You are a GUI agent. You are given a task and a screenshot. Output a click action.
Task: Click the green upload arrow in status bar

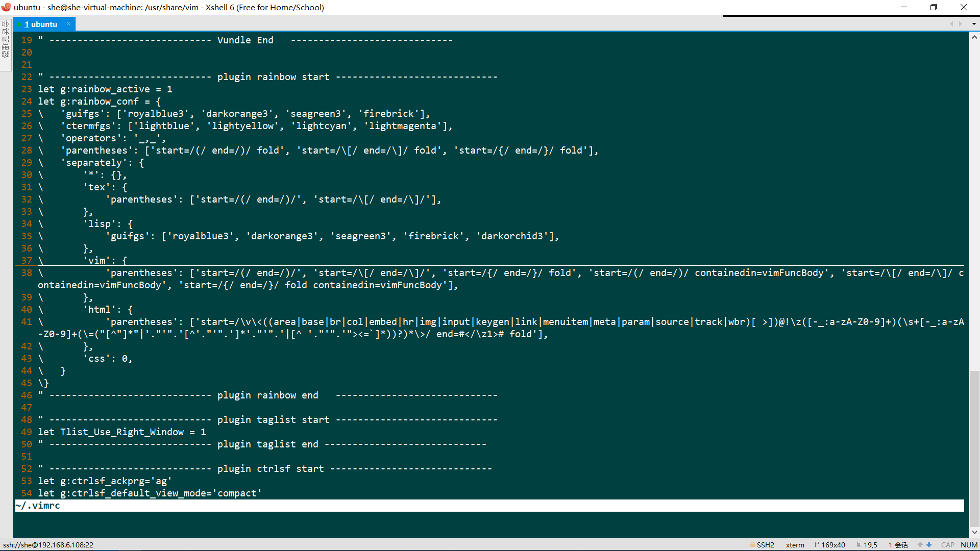tap(920, 544)
